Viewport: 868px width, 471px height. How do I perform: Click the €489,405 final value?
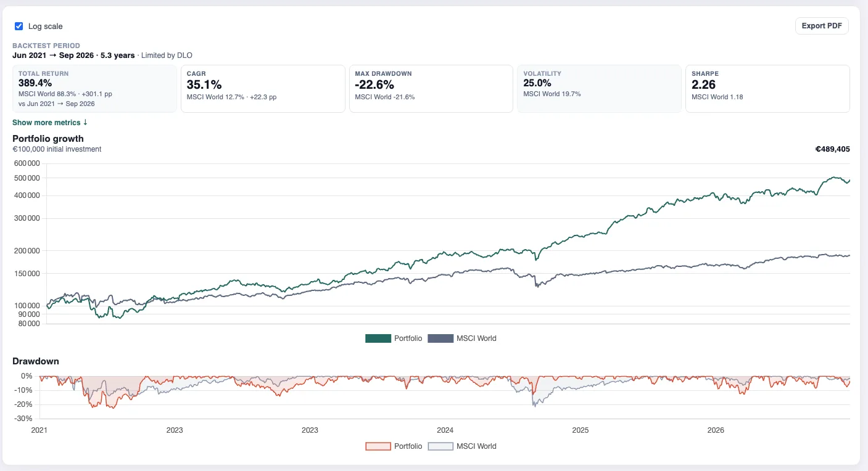(x=832, y=149)
